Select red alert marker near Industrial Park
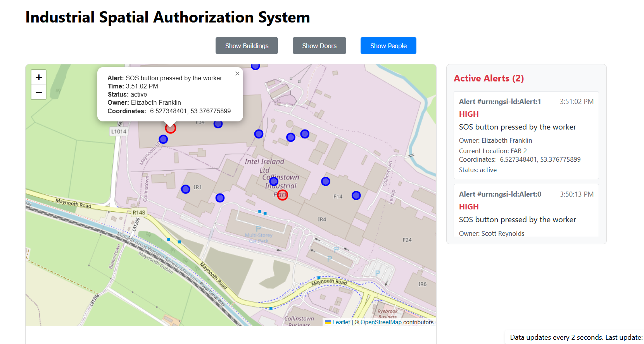644x344 pixels. click(283, 195)
